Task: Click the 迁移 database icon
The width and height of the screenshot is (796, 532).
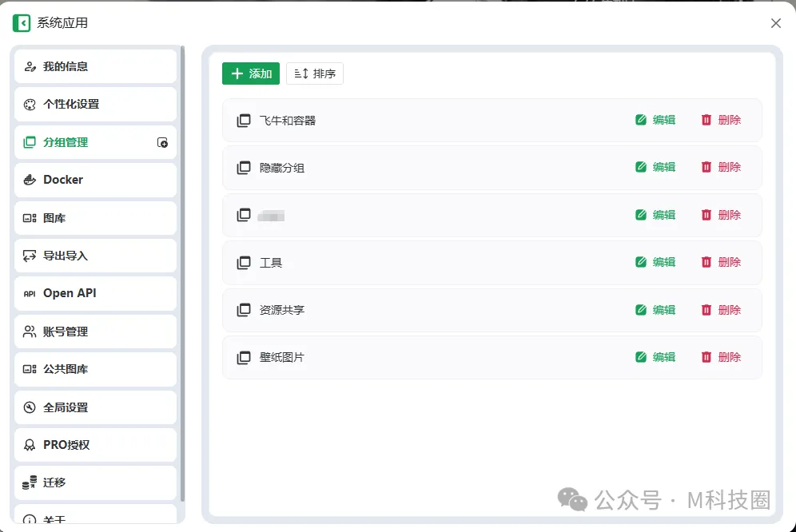Action: (x=30, y=482)
